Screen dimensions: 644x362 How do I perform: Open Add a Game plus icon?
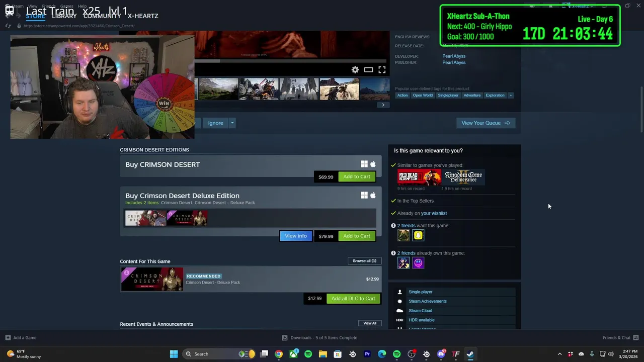coord(8,338)
